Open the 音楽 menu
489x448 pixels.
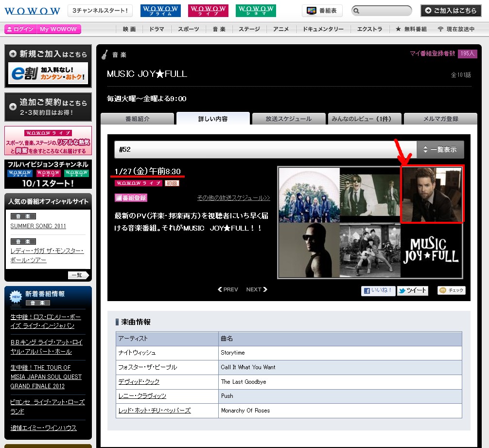point(219,29)
